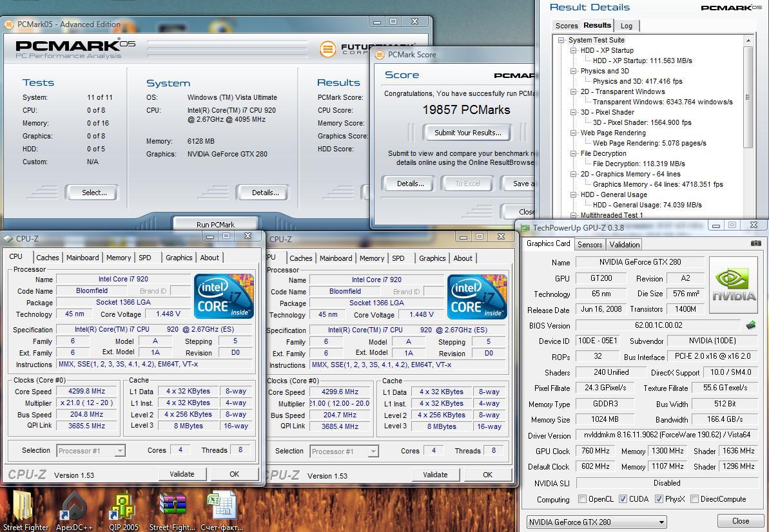Open Mainboard tab in left CPU-Z
Image resolution: width=769 pixels, height=532 pixels.
tap(83, 258)
